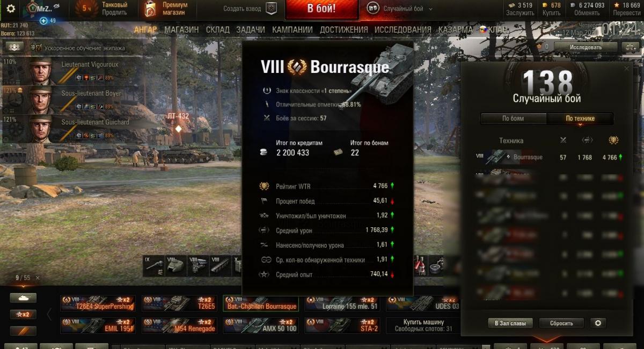Toggle the x2 bonus star filter

pyautogui.click(x=24, y=314)
